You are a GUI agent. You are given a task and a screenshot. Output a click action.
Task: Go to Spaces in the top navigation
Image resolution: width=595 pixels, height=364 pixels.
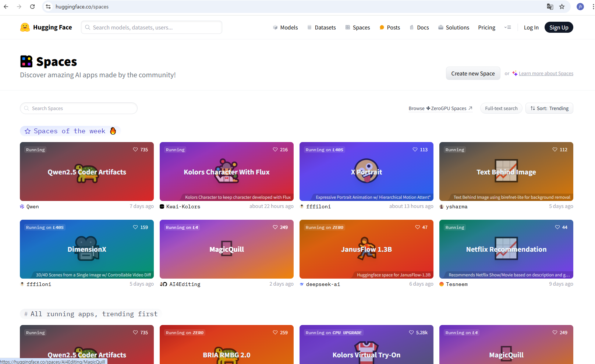[x=358, y=27]
